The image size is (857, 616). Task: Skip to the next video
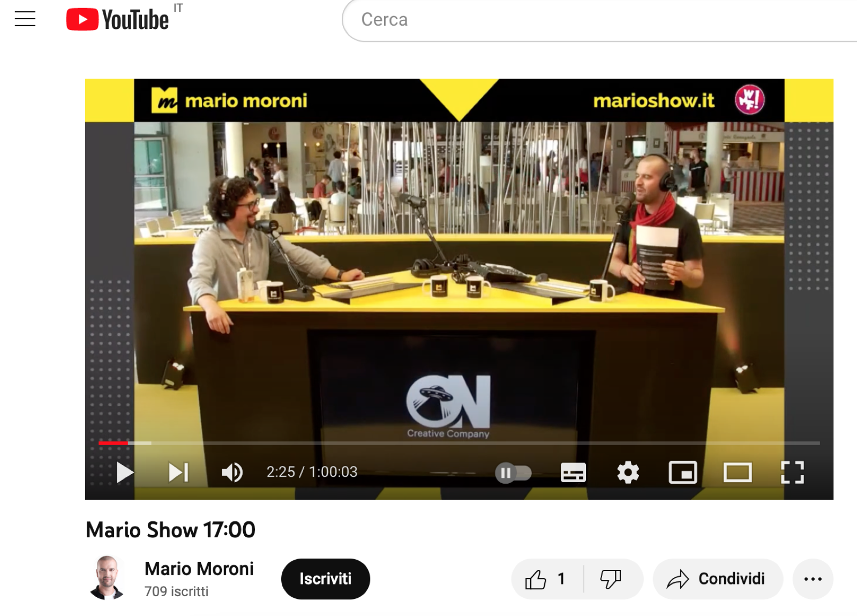178,472
